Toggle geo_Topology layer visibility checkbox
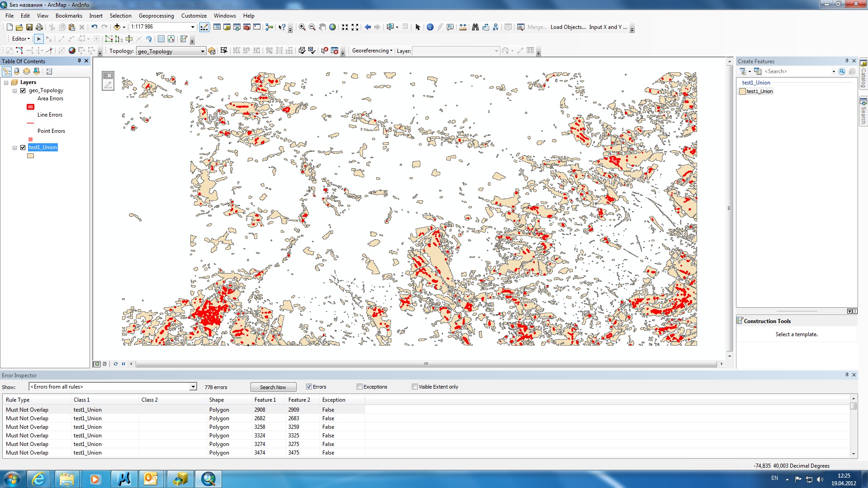 click(23, 90)
